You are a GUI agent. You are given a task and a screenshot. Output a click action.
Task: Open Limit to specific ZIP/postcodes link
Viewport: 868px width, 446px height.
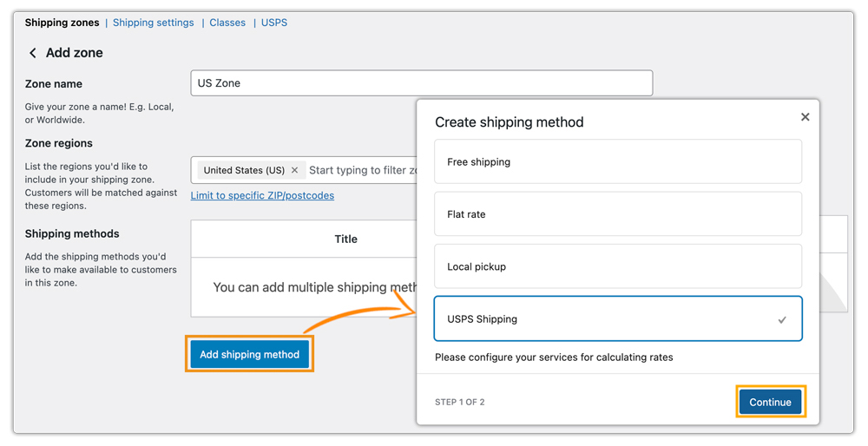click(262, 195)
